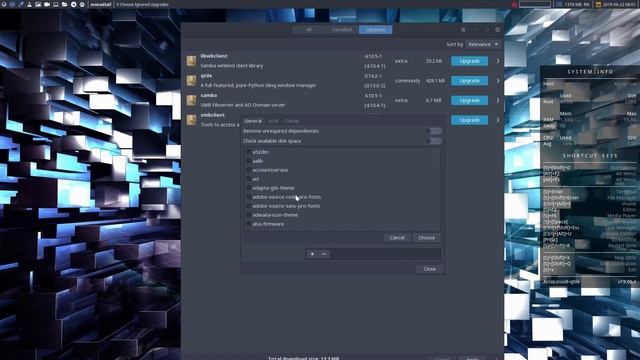
Task: Tick the adobe-source-code-pro-fonts checkbox
Action: click(249, 197)
